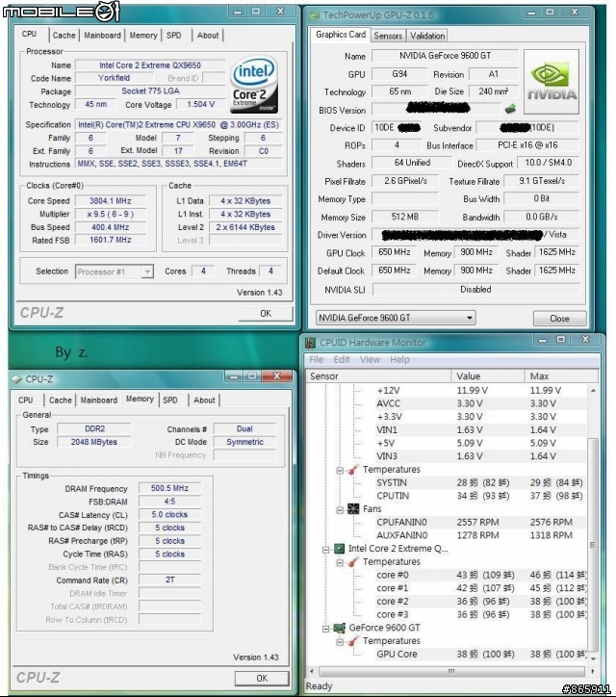Collapse Intel Core 2 Extreme node
The width and height of the screenshot is (616, 697).
click(325, 550)
